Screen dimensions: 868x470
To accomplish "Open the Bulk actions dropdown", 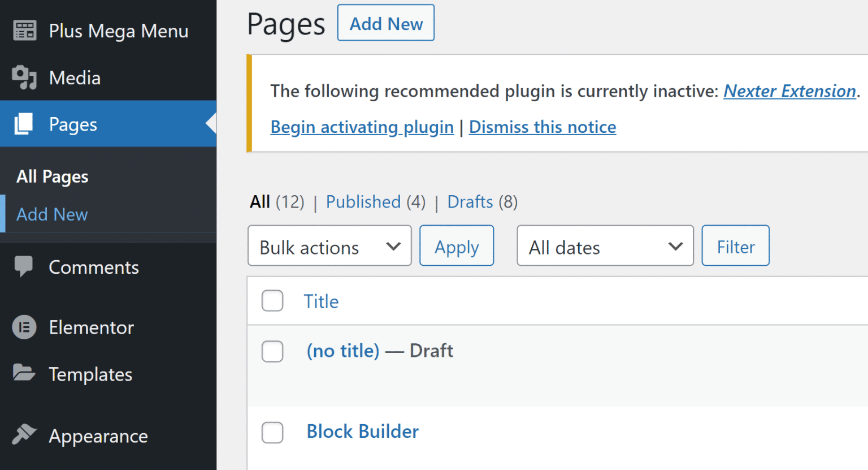I will (329, 246).
